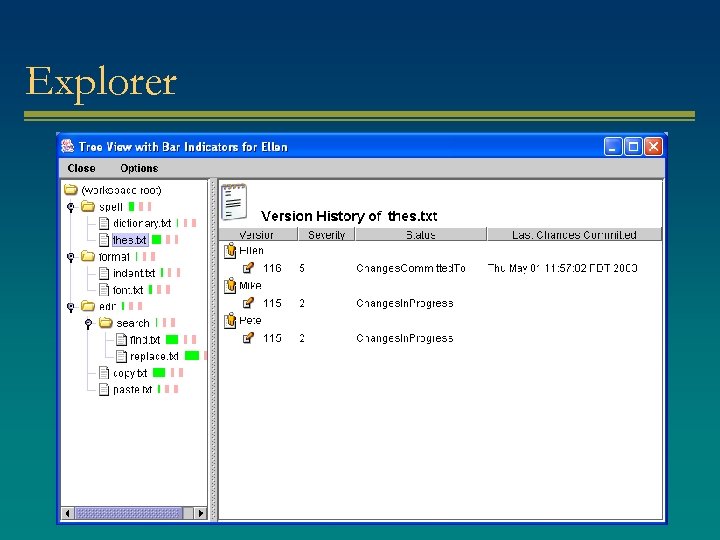Click the edit icon under Mike
This screenshot has height=540, width=720.
248,303
